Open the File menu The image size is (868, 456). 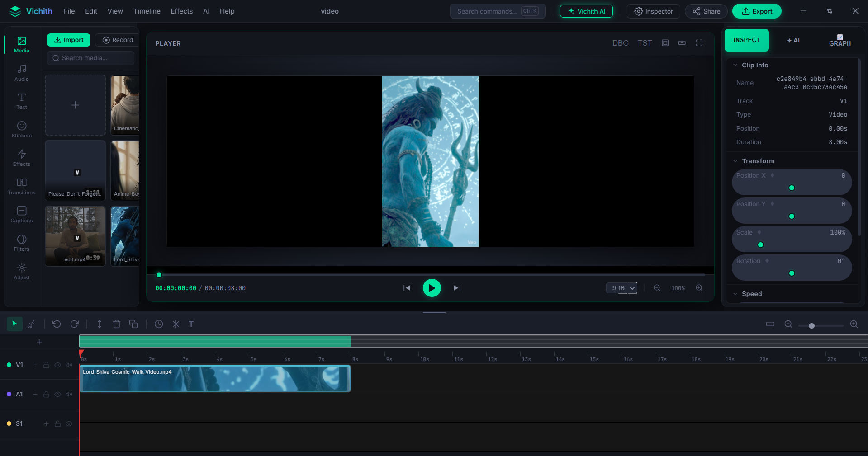(x=69, y=11)
